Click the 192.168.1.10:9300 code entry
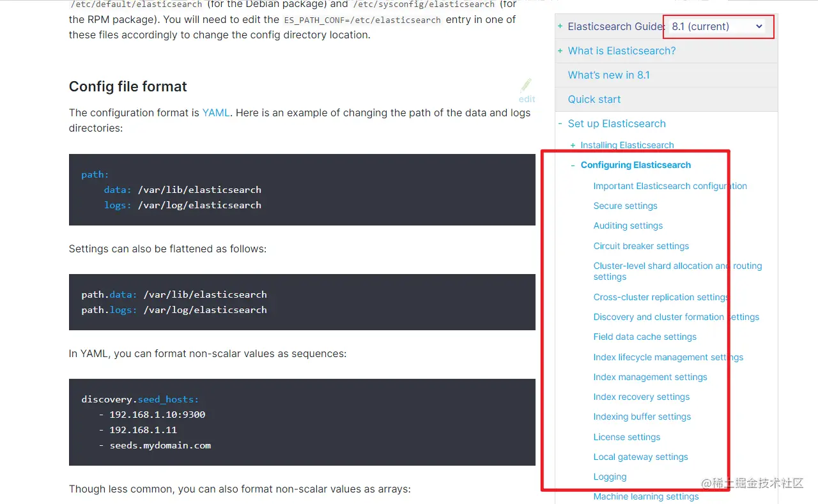 click(x=157, y=415)
